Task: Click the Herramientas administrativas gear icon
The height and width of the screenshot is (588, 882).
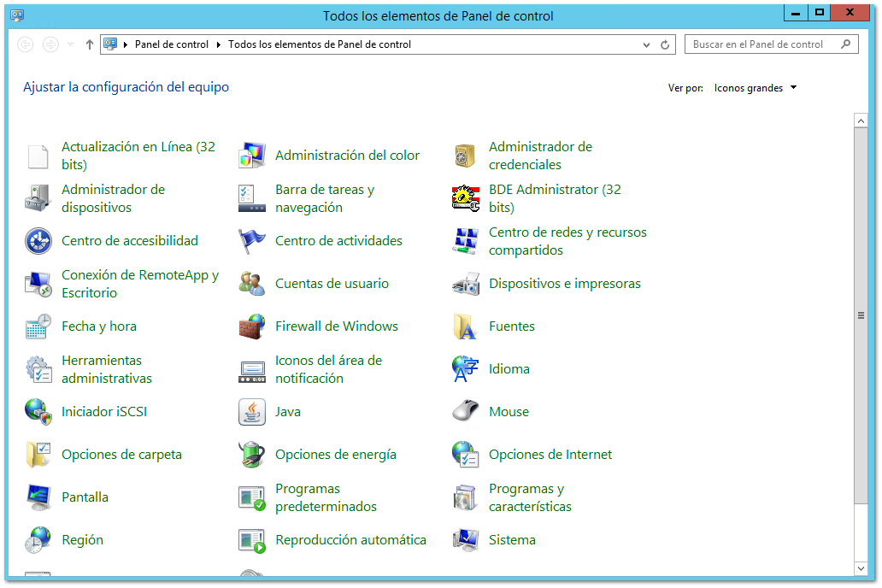Action: point(38,369)
